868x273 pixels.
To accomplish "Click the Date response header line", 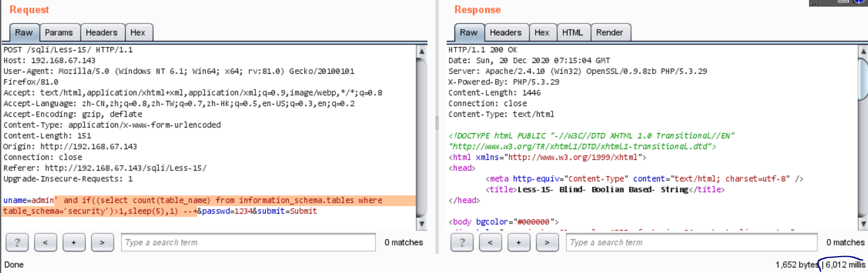I will click(x=529, y=60).
